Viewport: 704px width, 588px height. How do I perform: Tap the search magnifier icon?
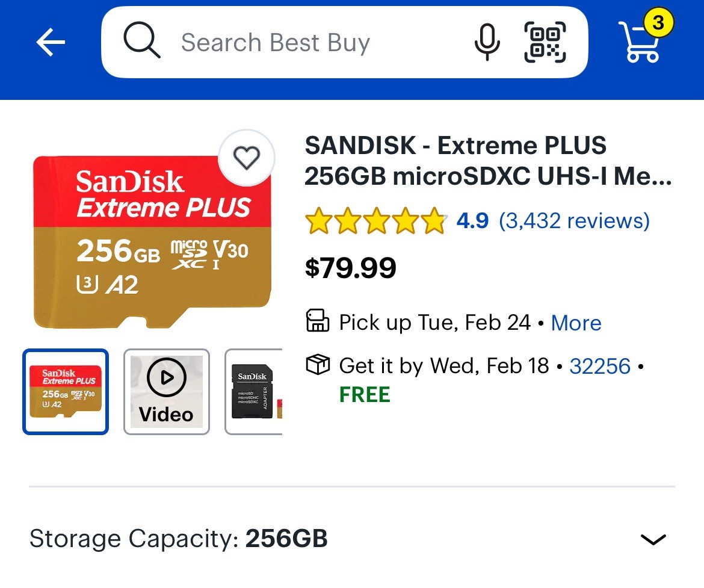pos(142,42)
